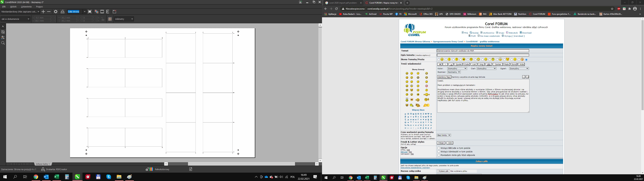This screenshot has width=644, height=181.
Task: Check 'Wyłącz BBCode w tym poście'
Action: coord(439,148)
